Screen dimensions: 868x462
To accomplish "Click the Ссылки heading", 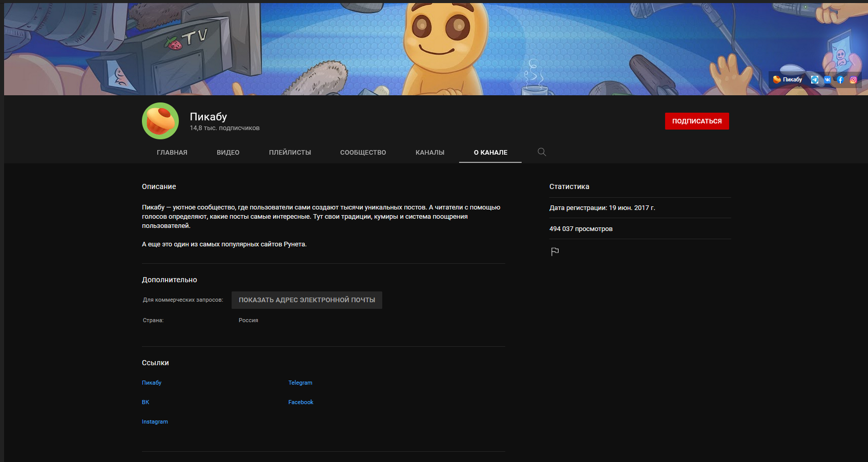I will [x=155, y=363].
